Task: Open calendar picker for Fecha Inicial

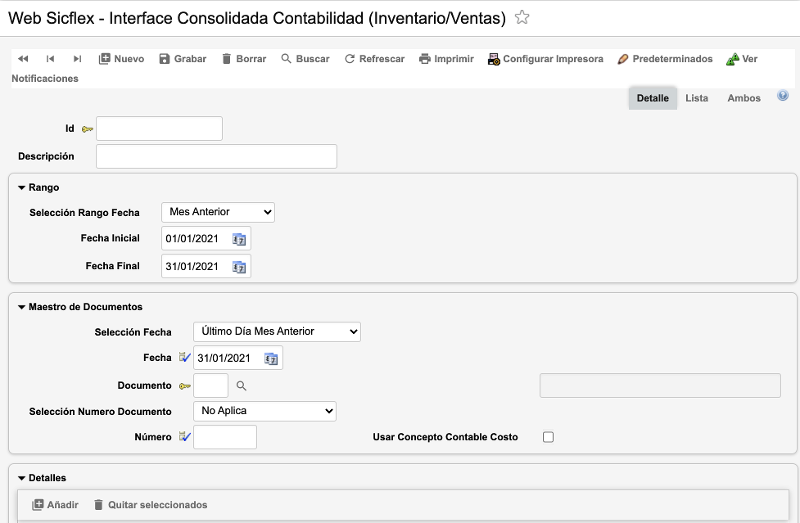Action: [239, 239]
